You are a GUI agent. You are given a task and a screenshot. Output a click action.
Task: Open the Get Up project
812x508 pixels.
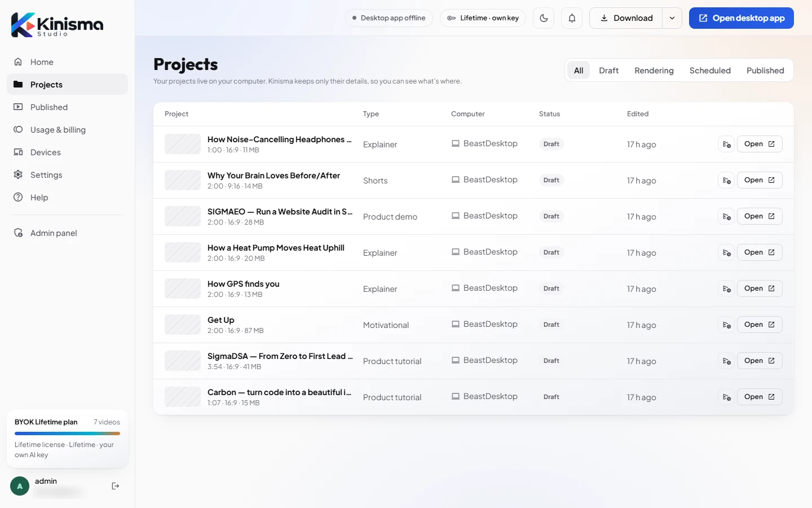click(x=760, y=325)
